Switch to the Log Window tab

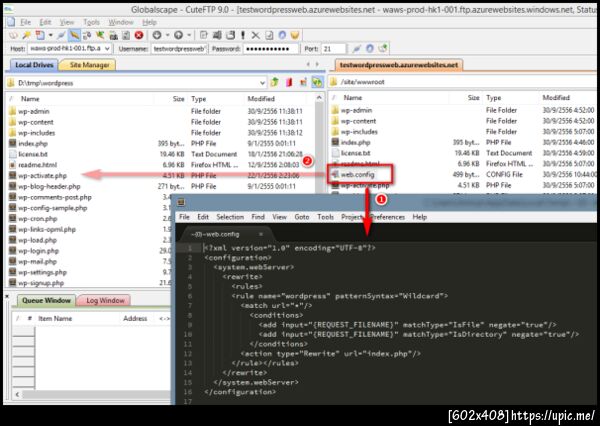point(104,300)
